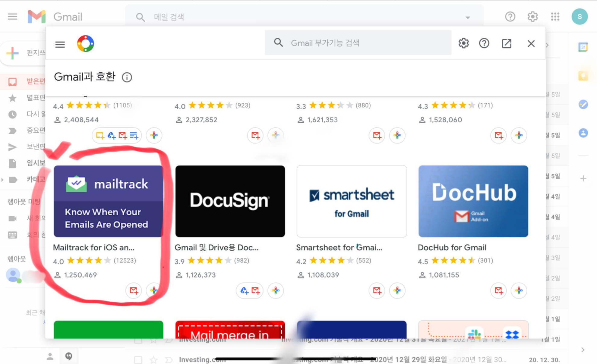
Task: Expand the 카테고리 label in the sidebar
Action: (x=3, y=180)
